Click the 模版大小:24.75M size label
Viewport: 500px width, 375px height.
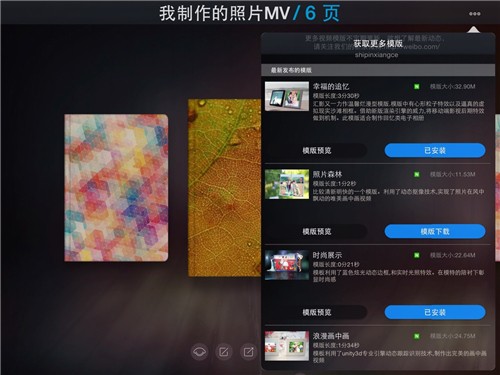click(452, 336)
